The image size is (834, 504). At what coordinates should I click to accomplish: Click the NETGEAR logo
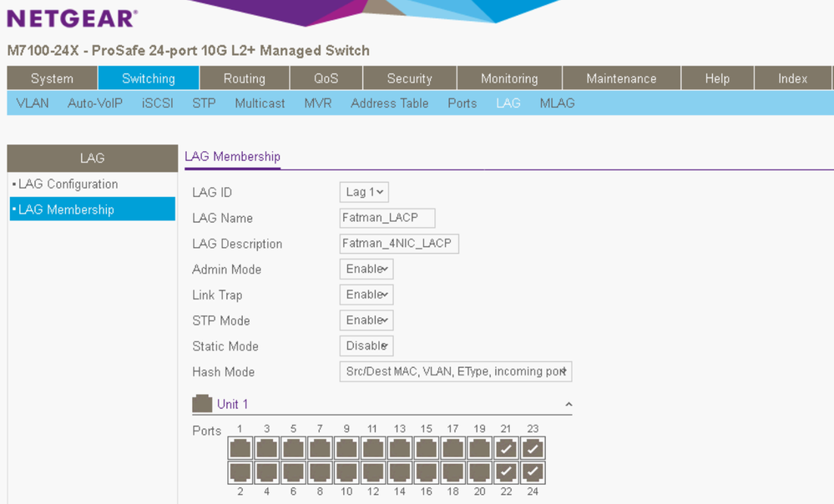[73, 18]
